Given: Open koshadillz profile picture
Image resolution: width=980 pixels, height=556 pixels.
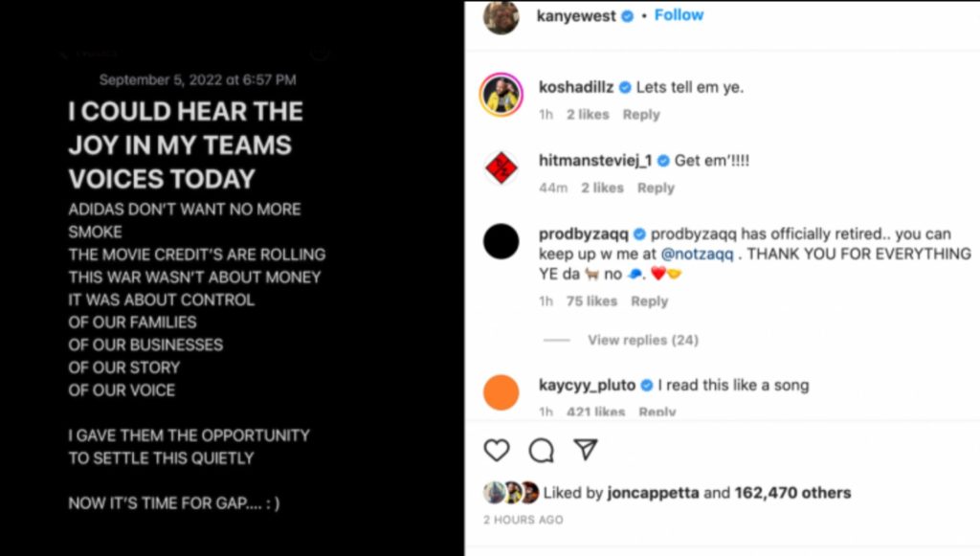Looking at the screenshot, I should tap(501, 95).
